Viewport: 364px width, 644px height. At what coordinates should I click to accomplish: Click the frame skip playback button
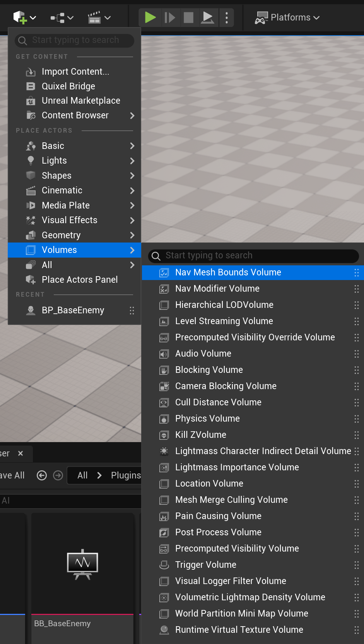tap(169, 17)
